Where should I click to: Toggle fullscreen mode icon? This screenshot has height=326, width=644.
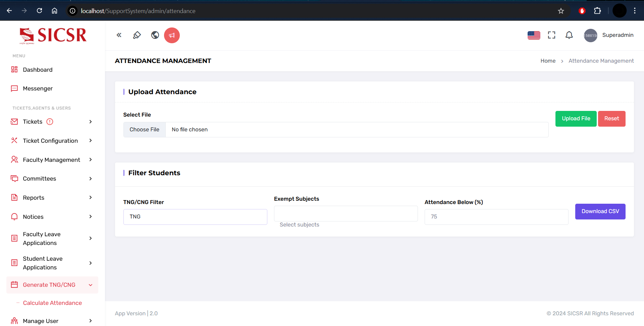click(x=551, y=35)
